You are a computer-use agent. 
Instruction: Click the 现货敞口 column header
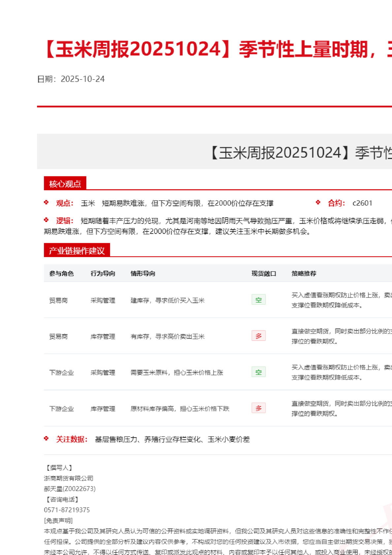pyautogui.click(x=264, y=274)
